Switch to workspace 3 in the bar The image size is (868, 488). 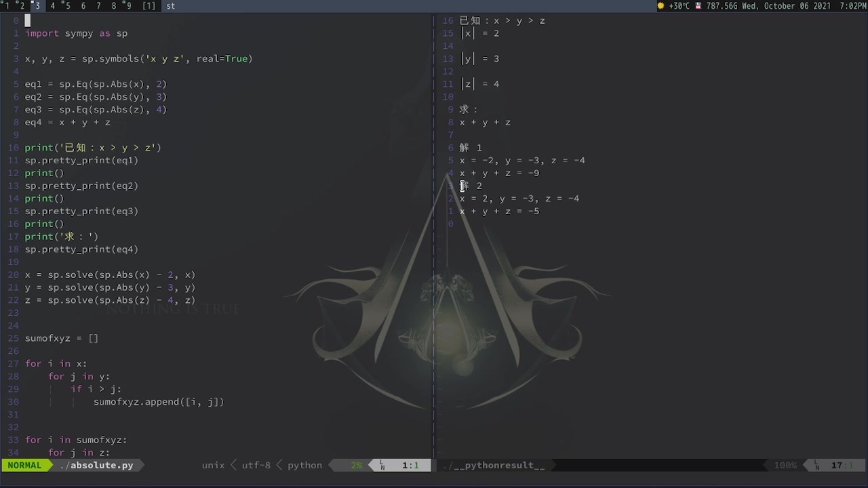[x=37, y=6]
